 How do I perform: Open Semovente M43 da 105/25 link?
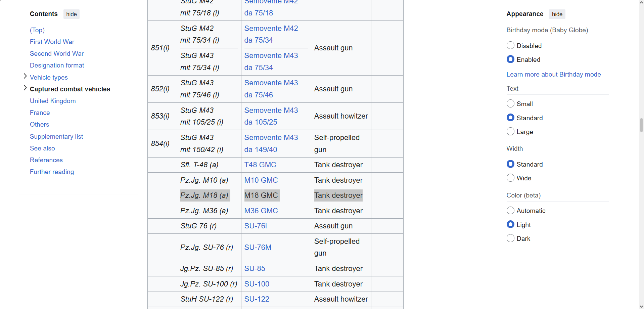(x=271, y=116)
